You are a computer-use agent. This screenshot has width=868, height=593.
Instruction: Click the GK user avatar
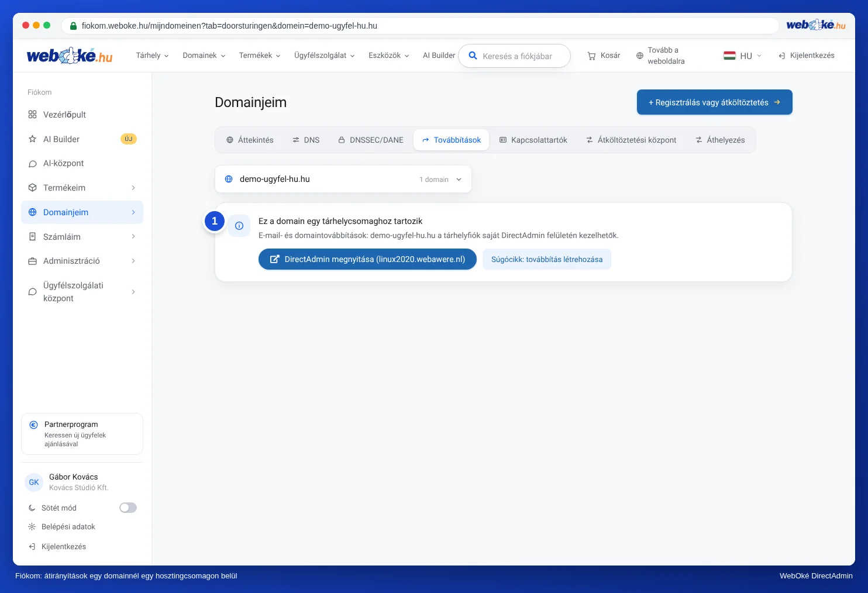coord(34,482)
